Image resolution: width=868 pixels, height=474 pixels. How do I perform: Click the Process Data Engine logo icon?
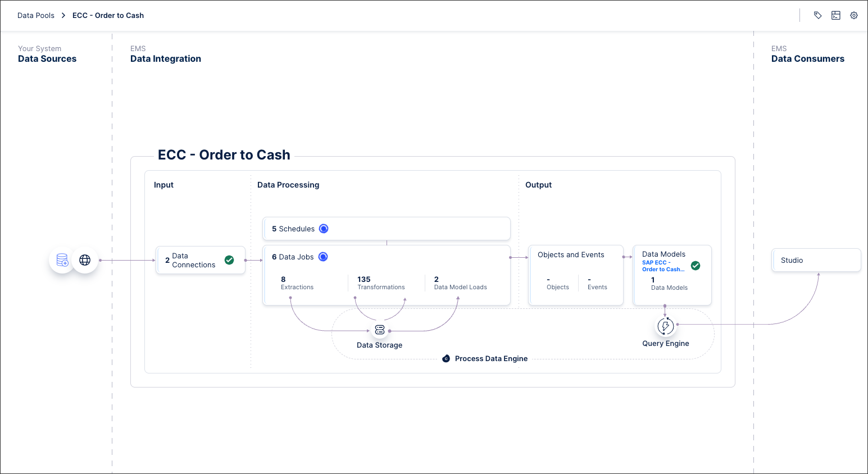(x=446, y=358)
